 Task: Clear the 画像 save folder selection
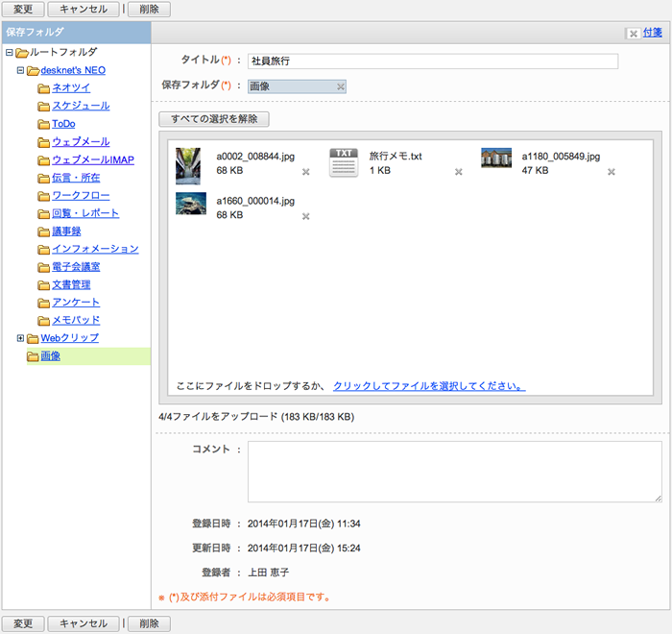pyautogui.click(x=340, y=86)
